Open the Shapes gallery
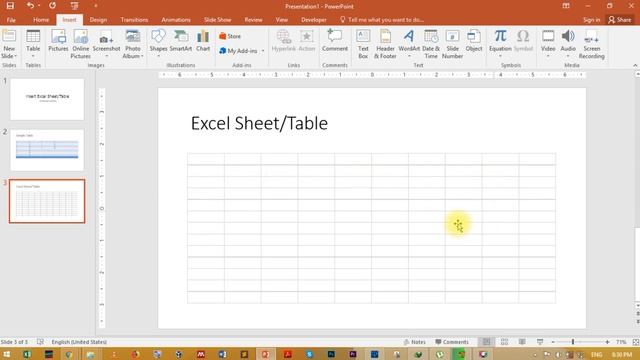The image size is (640, 360). click(158, 44)
